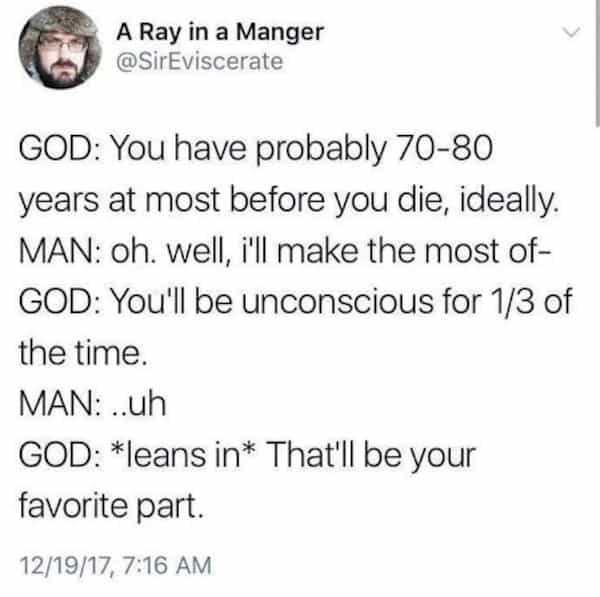This screenshot has width=600, height=597.
Task: Click the scrollbar at the right edge
Action: 596,60
